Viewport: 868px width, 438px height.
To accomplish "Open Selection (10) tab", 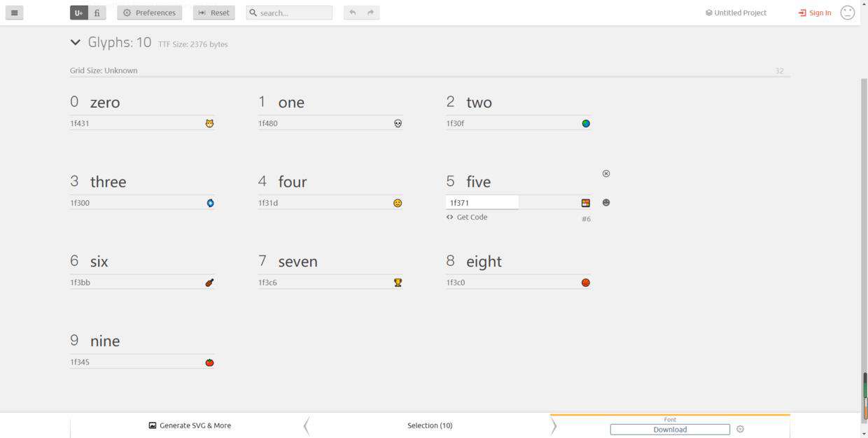I will 430,425.
